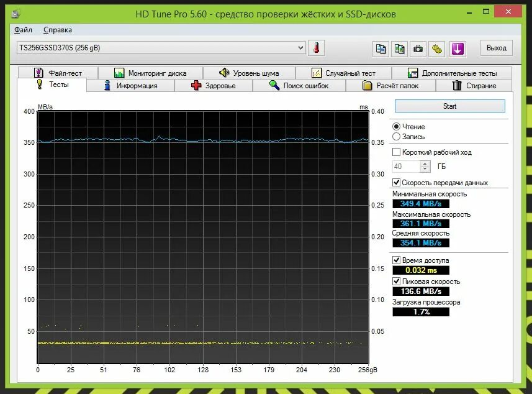
Task: Switch to the Стирание tab
Action: pos(474,86)
